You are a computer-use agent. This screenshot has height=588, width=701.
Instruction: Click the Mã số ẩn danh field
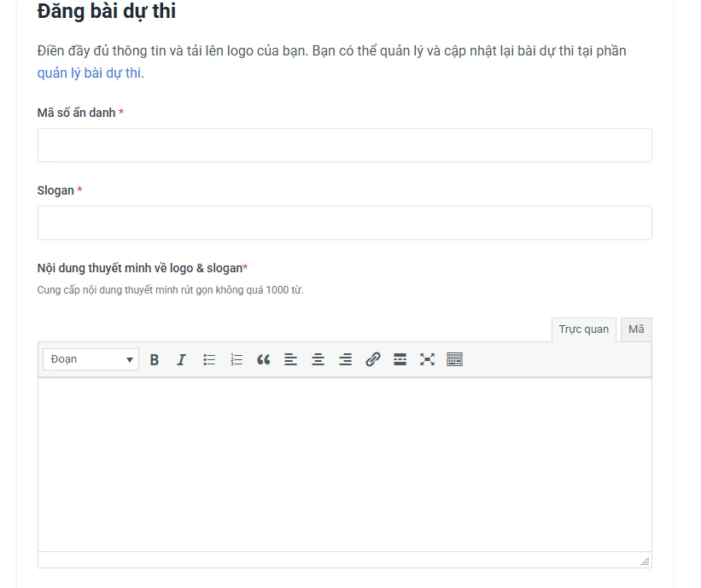coord(344,145)
